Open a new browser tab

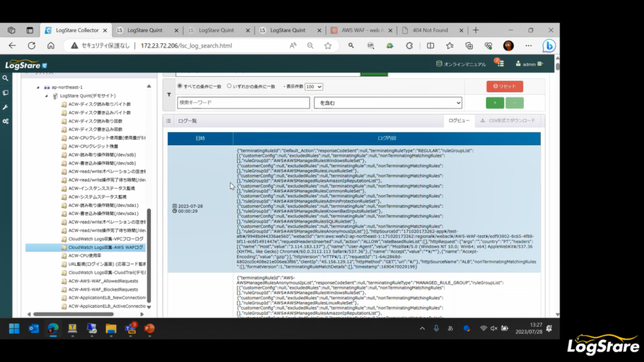coord(475,30)
